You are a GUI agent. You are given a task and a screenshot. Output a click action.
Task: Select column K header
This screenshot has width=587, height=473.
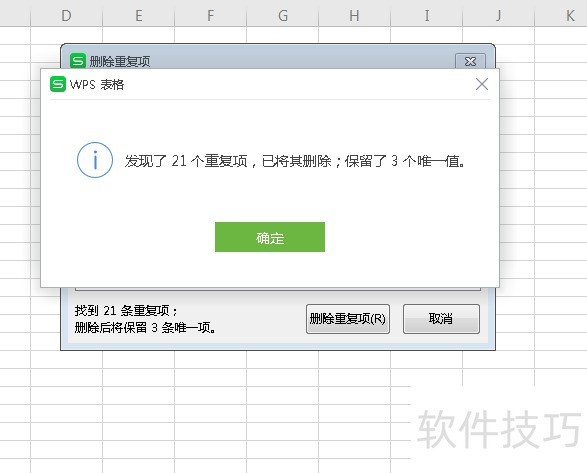coord(561,16)
